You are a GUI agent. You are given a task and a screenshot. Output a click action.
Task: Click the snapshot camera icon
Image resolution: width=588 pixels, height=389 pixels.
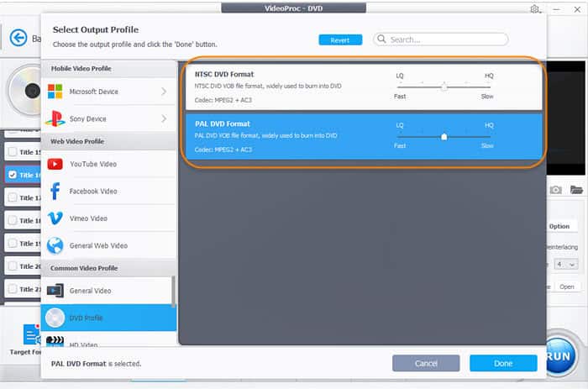pyautogui.click(x=556, y=190)
